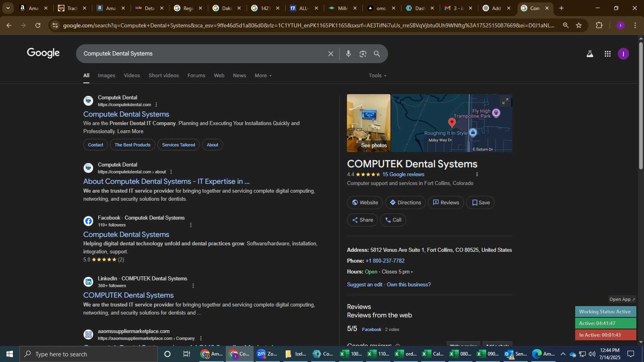Go back to the previous page

point(9,25)
